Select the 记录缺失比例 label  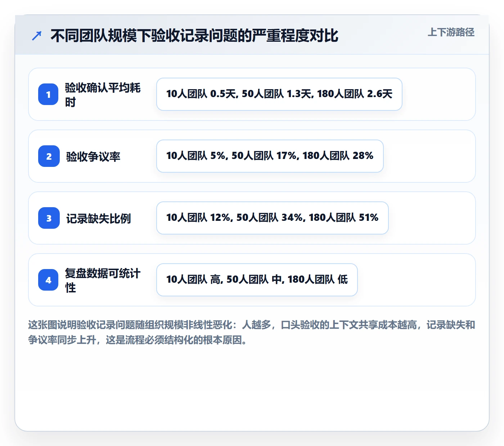[98, 218]
